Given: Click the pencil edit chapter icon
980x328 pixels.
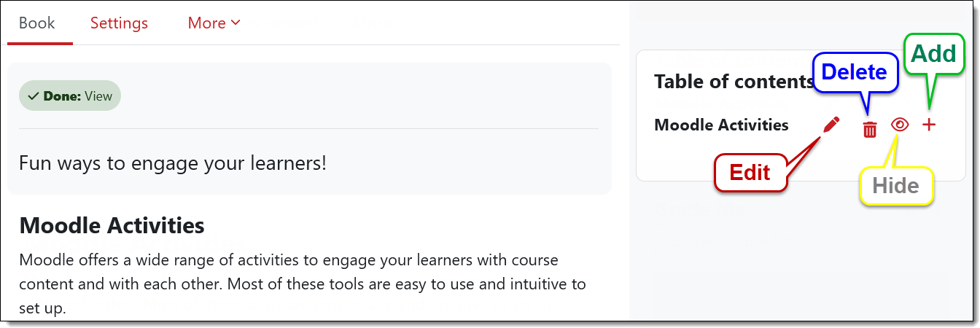Looking at the screenshot, I should pyautogui.click(x=831, y=125).
